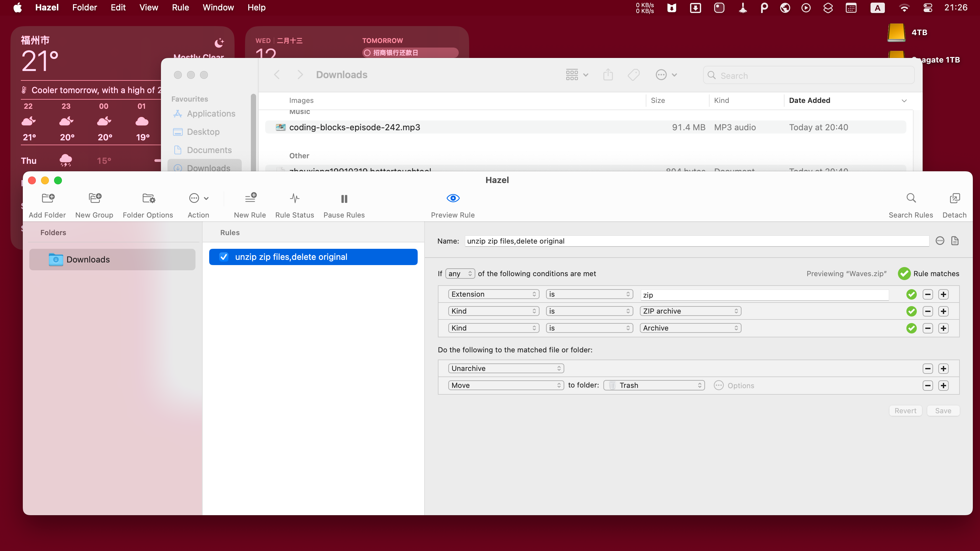Open the Rule menu
The width and height of the screenshot is (980, 551).
tap(180, 7)
